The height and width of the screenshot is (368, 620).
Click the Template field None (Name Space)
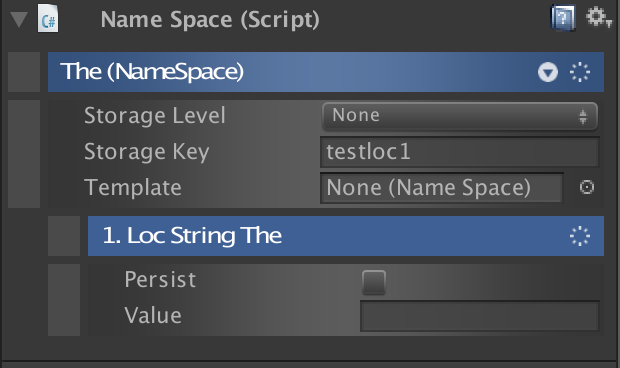tap(441, 187)
